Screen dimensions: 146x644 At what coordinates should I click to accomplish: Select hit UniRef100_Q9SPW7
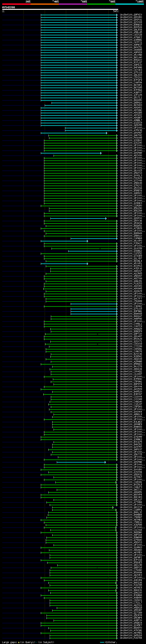pyautogui.click(x=131, y=133)
